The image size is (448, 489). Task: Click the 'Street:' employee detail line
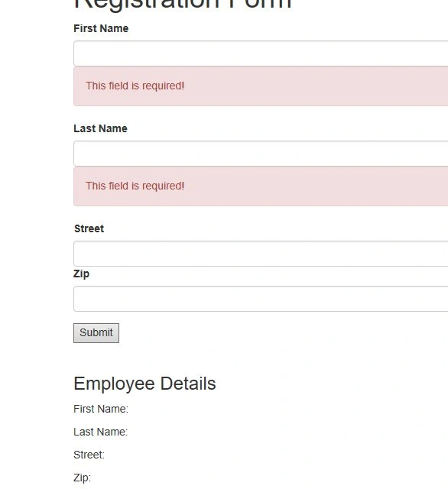(89, 455)
